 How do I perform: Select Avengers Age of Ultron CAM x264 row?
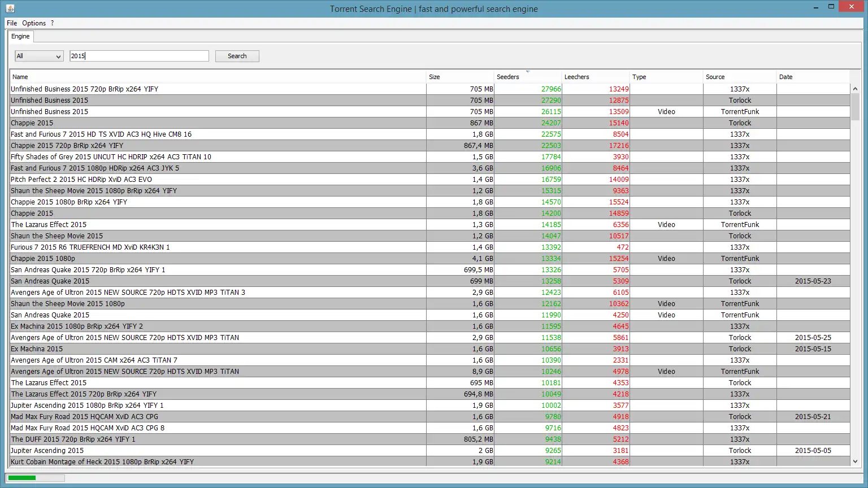[x=430, y=360]
